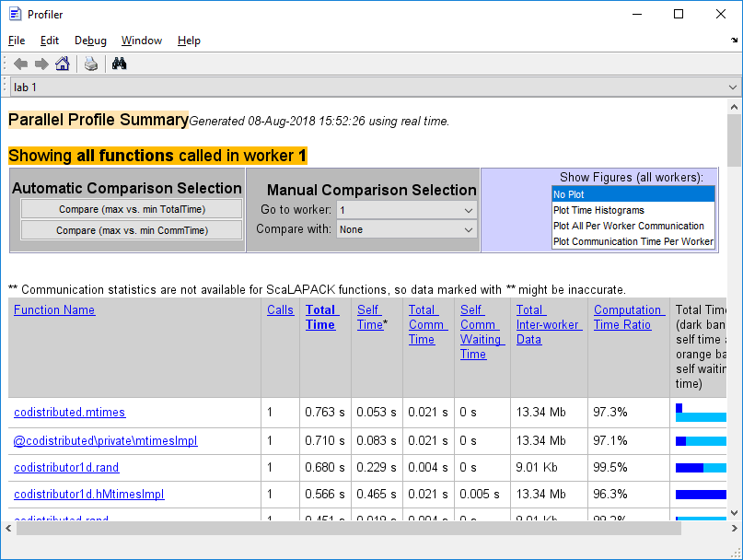
Task: Click the Profiler app icon in title bar
Action: click(x=15, y=15)
